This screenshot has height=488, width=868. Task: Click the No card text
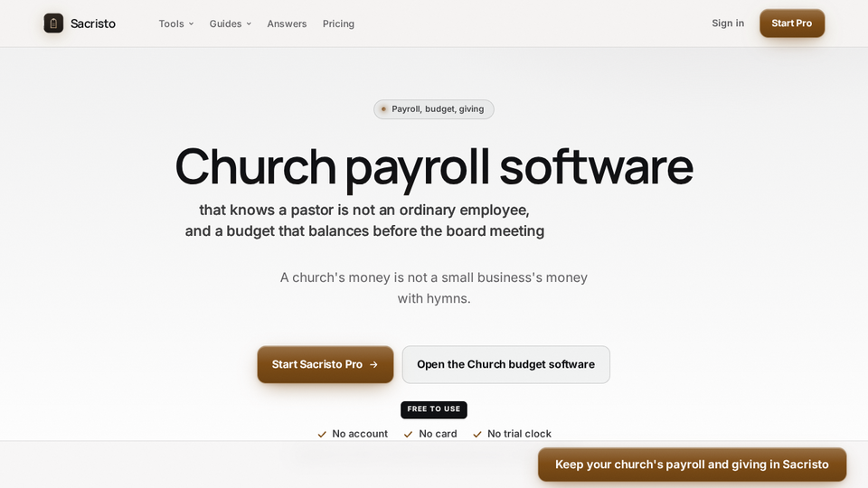click(x=438, y=434)
